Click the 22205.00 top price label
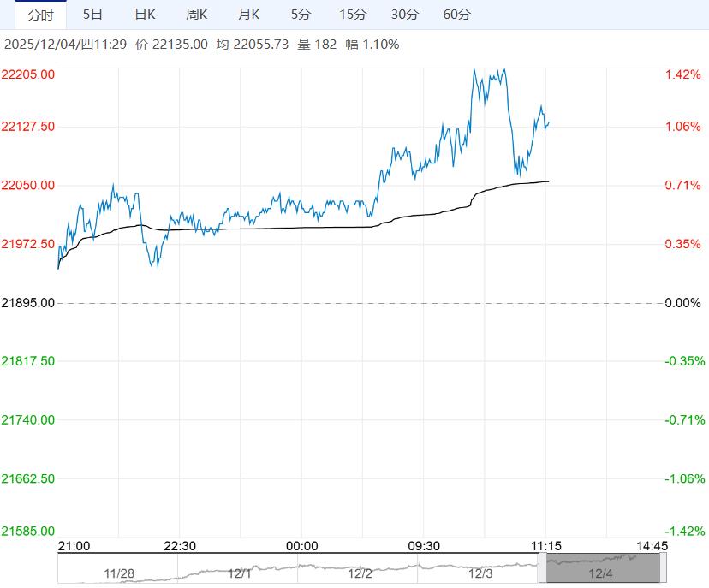The width and height of the screenshot is (709, 588). (x=29, y=74)
